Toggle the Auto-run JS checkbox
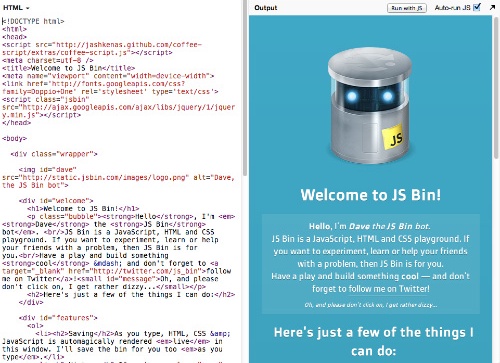500x363 pixels. pos(477,7)
